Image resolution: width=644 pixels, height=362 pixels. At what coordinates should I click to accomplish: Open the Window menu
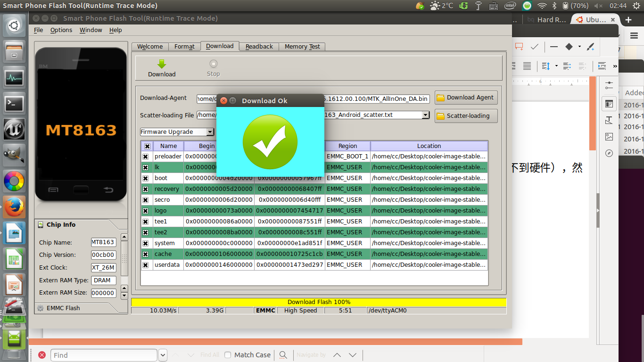click(x=91, y=30)
